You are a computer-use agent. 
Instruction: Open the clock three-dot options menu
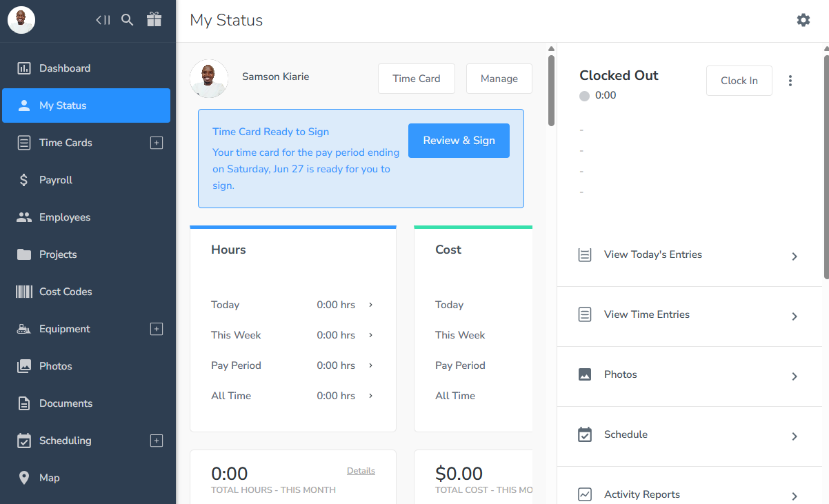click(x=790, y=81)
